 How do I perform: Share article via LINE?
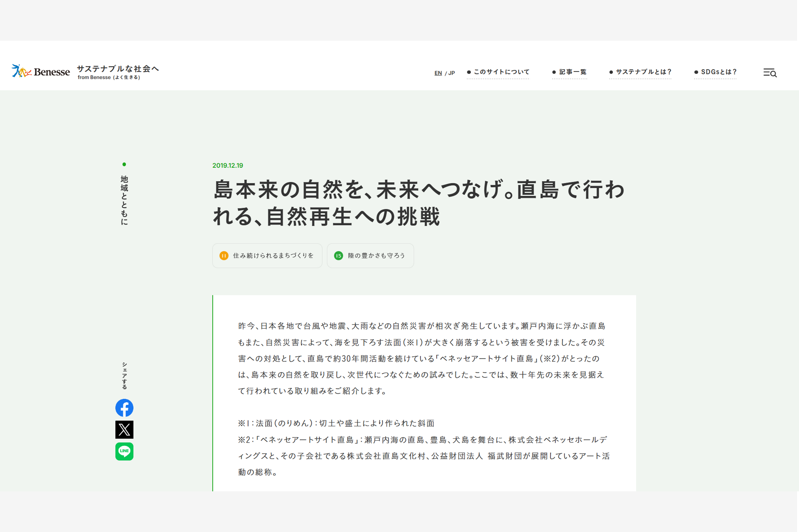[x=124, y=451]
